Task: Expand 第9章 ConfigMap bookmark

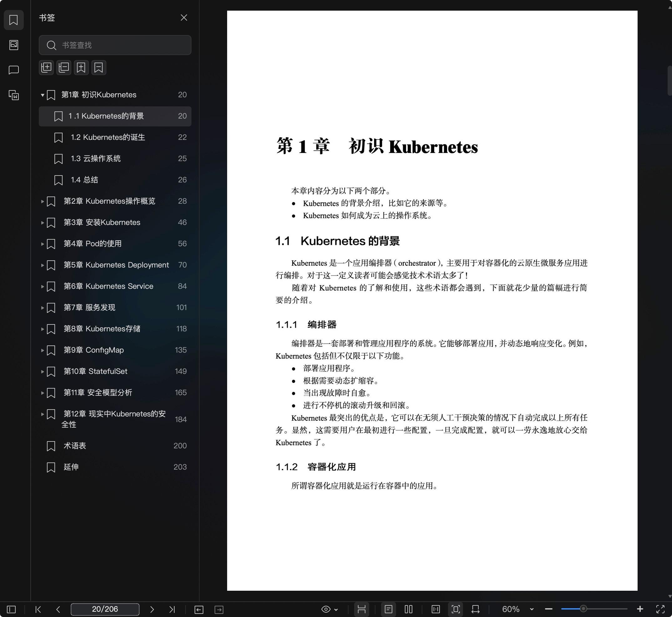Action: [43, 350]
